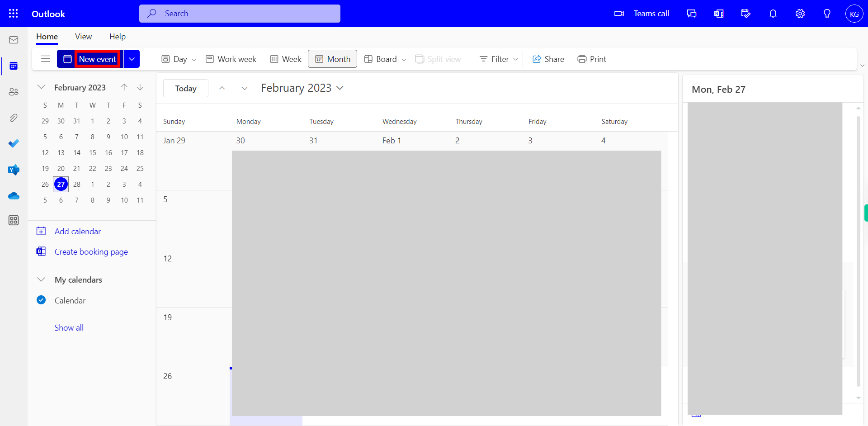This screenshot has height=426, width=868.
Task: Select February 27 in mini calendar
Action: pyautogui.click(x=61, y=184)
